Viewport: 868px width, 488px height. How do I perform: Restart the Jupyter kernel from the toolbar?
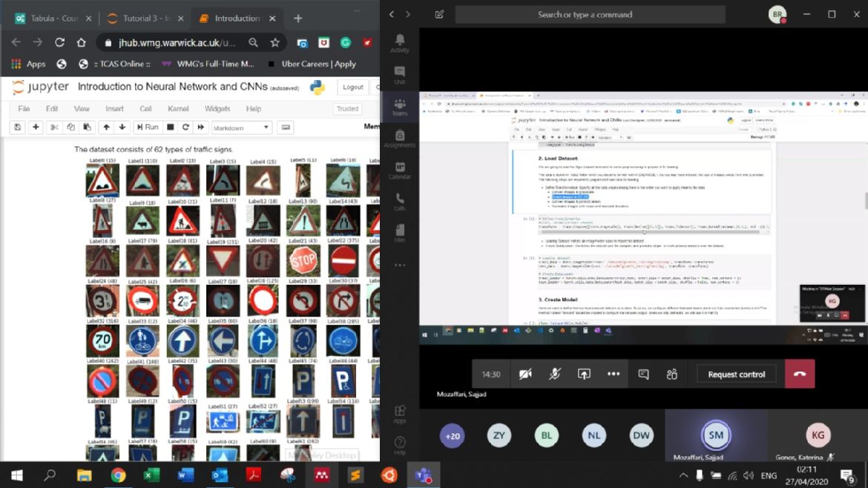click(x=185, y=128)
